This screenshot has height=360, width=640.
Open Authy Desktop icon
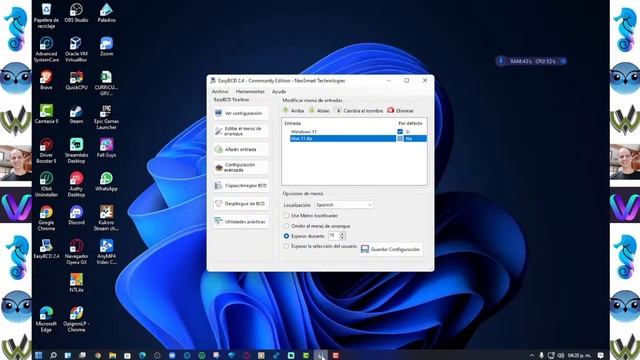76,184
